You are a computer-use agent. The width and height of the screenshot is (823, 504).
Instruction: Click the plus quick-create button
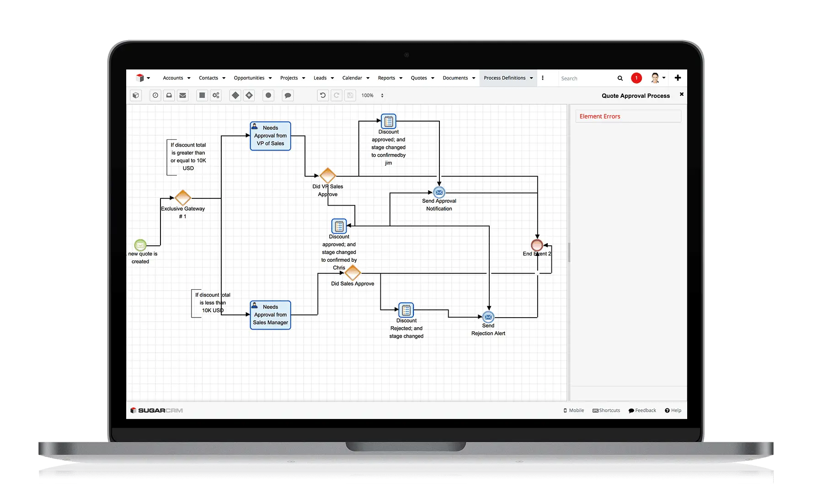pyautogui.click(x=678, y=78)
